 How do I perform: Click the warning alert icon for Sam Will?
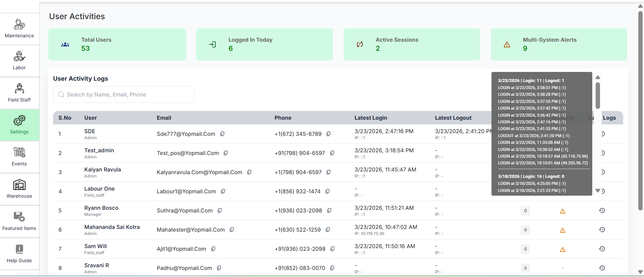pyautogui.click(x=562, y=249)
